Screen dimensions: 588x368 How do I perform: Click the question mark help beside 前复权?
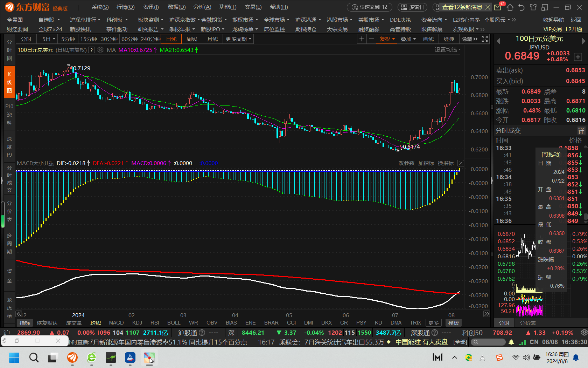pos(91,50)
